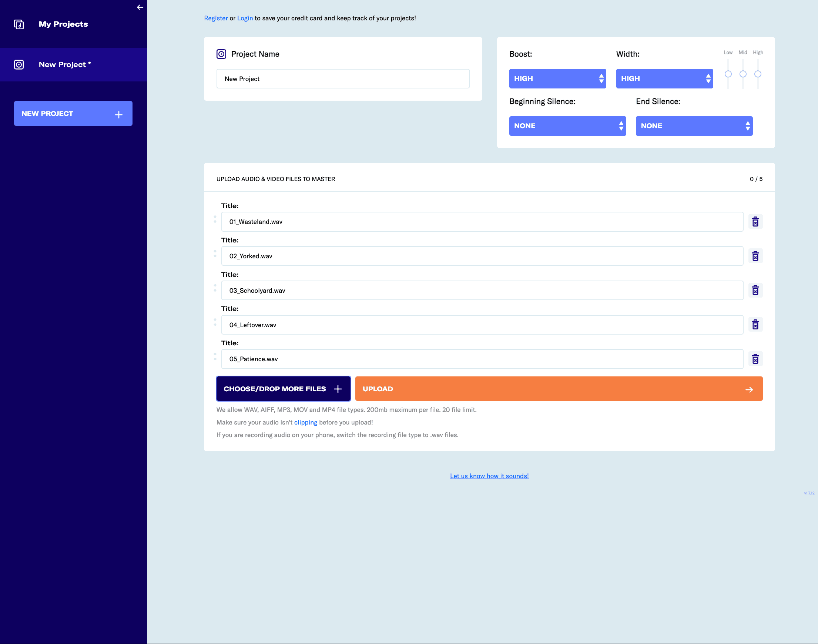Grab the drag handle for 04_Leftover.wav
Image resolution: width=818 pixels, height=644 pixels.
pos(215,322)
